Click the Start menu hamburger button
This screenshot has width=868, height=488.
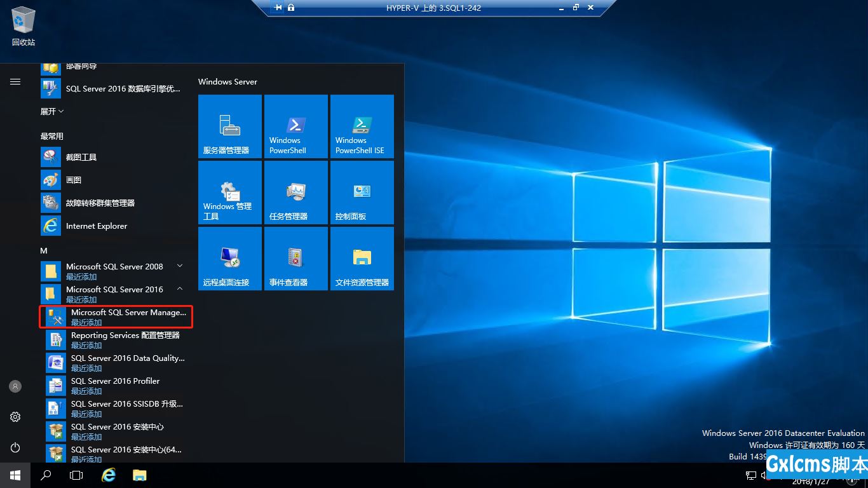pyautogui.click(x=15, y=81)
